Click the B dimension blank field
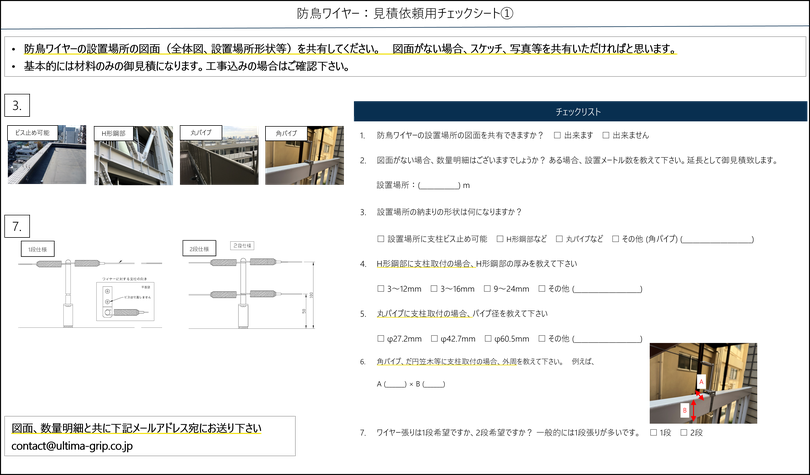810x475 pixels. 433,384
